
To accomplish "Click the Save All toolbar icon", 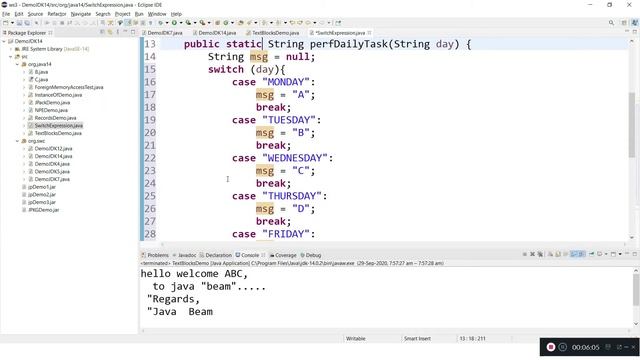I will tap(27, 23).
